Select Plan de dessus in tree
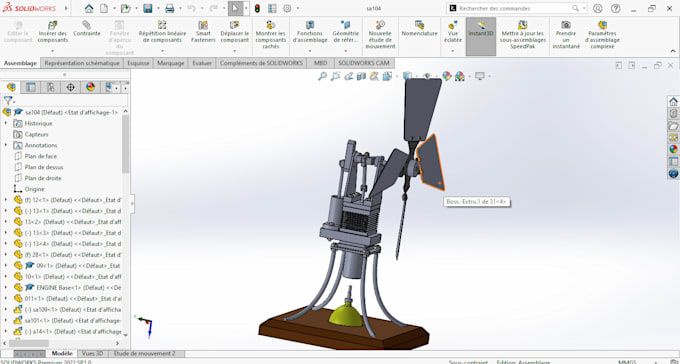Screen dimensions: 680x364 click(44, 167)
